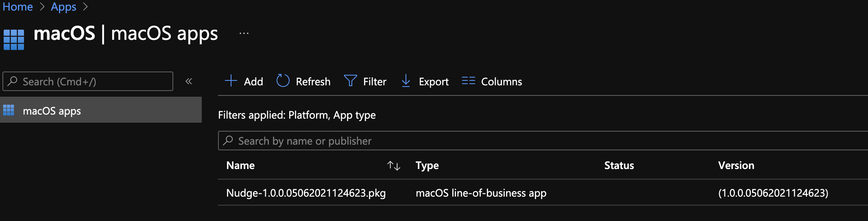Screen dimensions: 868x221
Task: Click the Export download arrow icon
Action: coord(406,81)
